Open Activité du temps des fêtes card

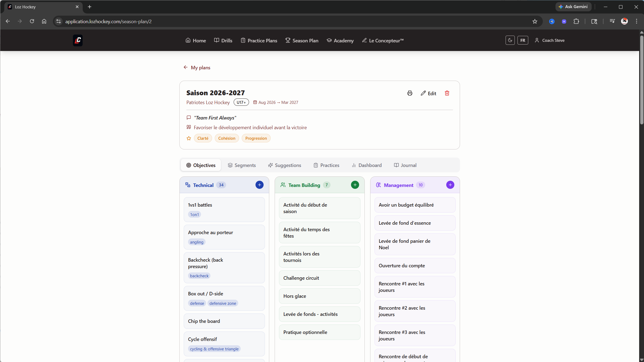(320, 233)
